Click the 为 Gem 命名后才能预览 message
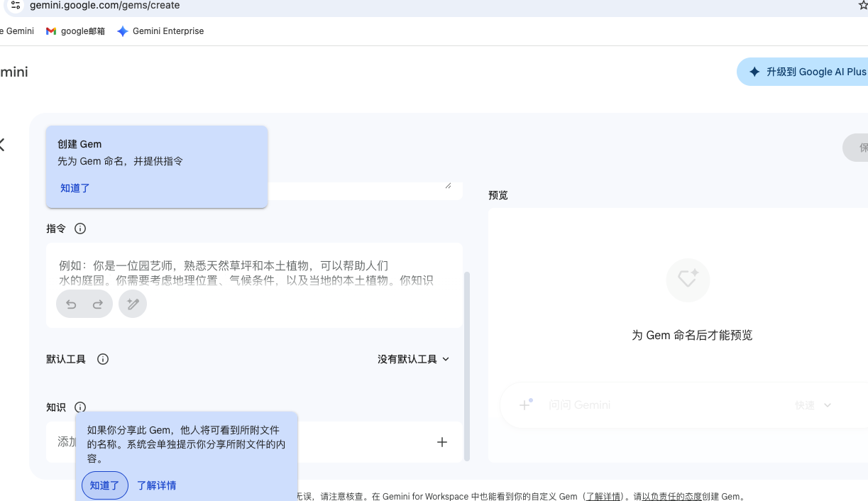The height and width of the screenshot is (501, 868). 692,335
